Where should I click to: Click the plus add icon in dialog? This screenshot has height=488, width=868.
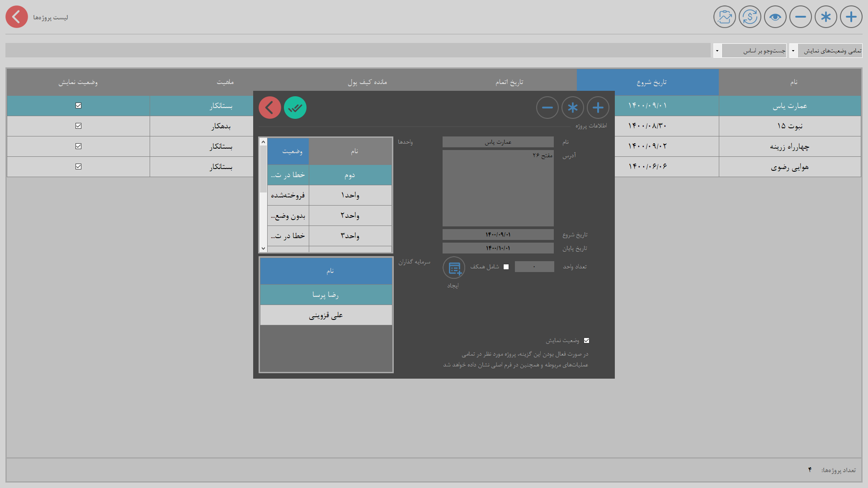598,108
